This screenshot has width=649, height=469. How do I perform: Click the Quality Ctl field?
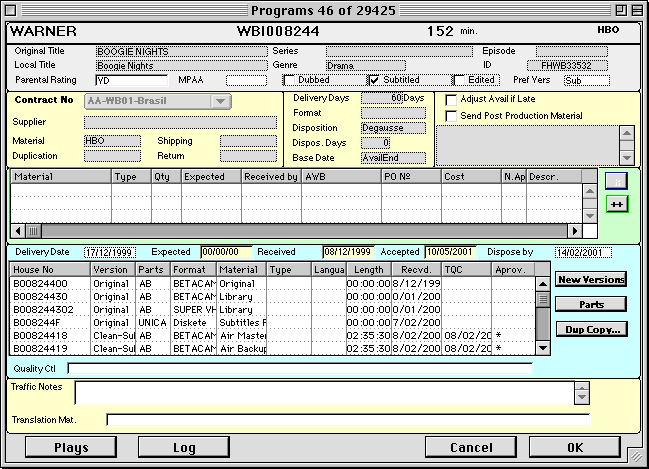tap(300, 368)
